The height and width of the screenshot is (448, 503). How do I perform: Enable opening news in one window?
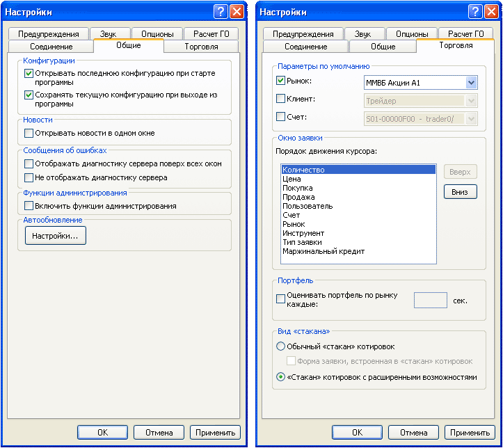(29, 133)
